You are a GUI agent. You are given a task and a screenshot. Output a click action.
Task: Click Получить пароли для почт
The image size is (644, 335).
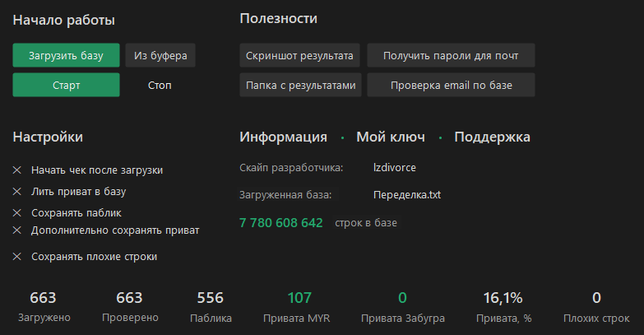coord(451,55)
